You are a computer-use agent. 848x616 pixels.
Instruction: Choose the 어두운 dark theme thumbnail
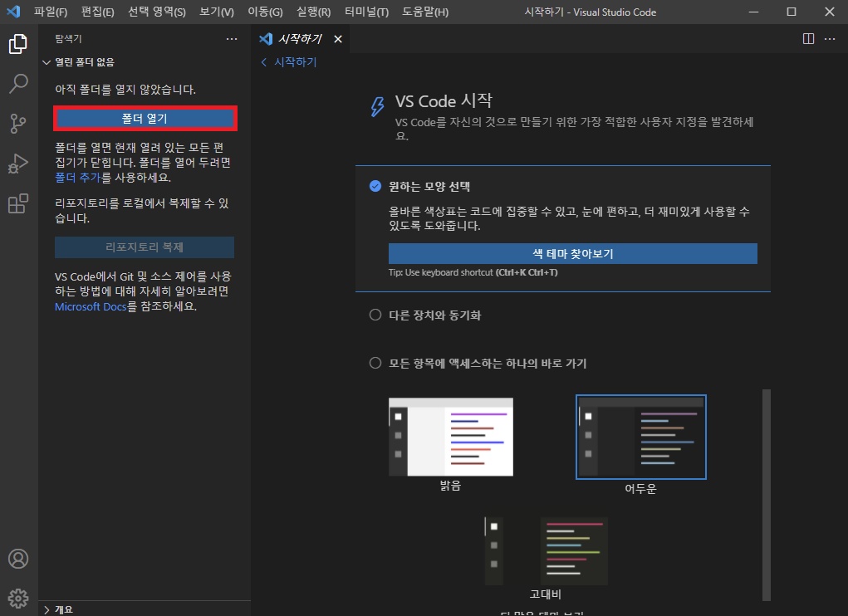[641, 437]
